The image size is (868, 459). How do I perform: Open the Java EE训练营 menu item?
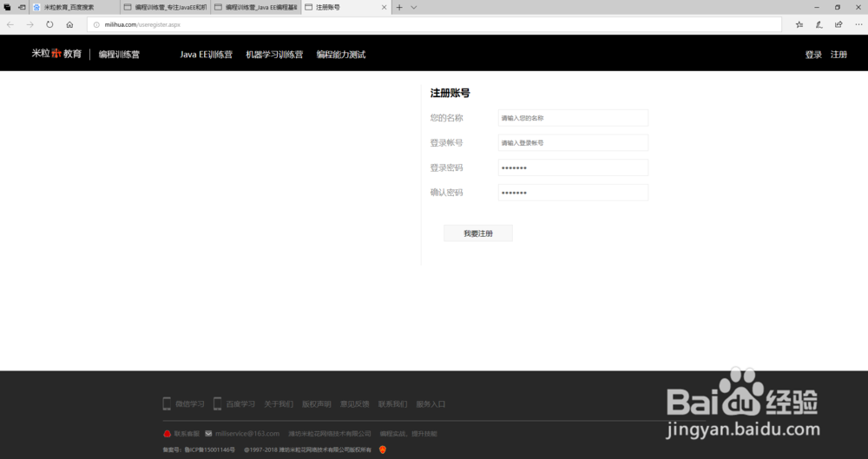click(206, 55)
